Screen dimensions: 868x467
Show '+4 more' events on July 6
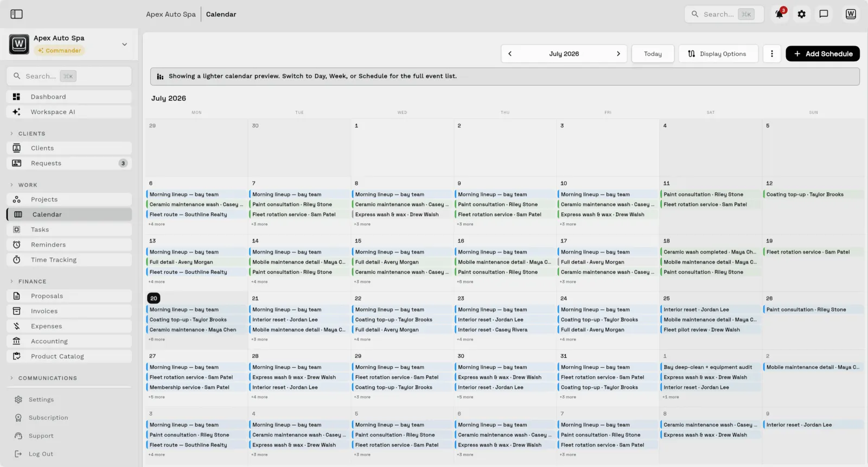point(157,224)
